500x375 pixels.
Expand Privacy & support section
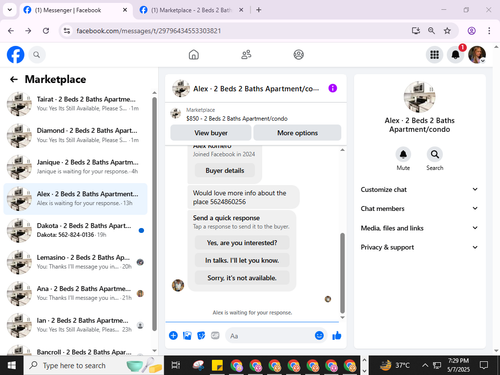pos(419,247)
